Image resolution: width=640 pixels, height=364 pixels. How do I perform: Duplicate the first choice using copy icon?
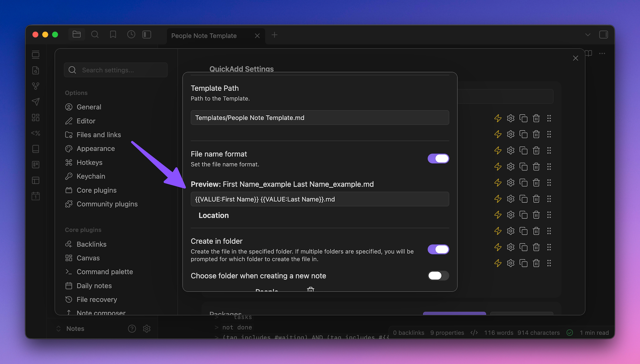(x=523, y=118)
